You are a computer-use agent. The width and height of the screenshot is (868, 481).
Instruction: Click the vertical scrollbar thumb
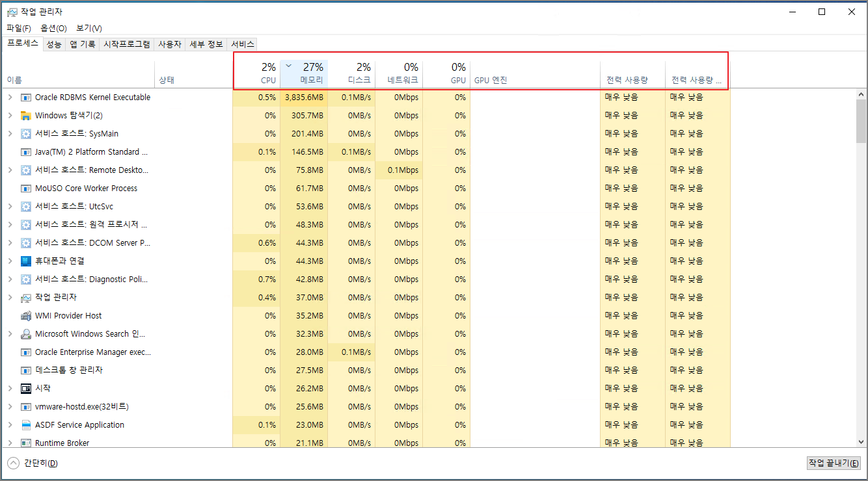[861, 120]
